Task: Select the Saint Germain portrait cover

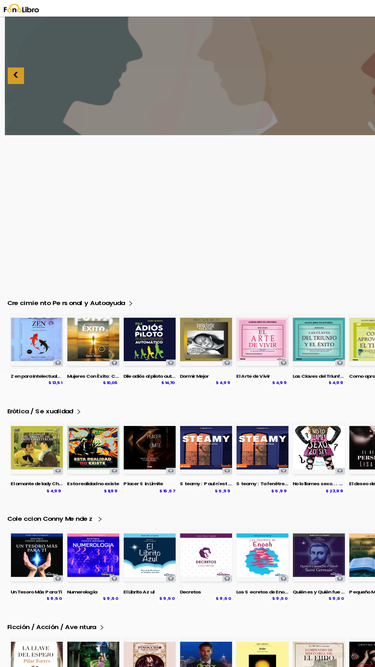Action: pyautogui.click(x=319, y=555)
